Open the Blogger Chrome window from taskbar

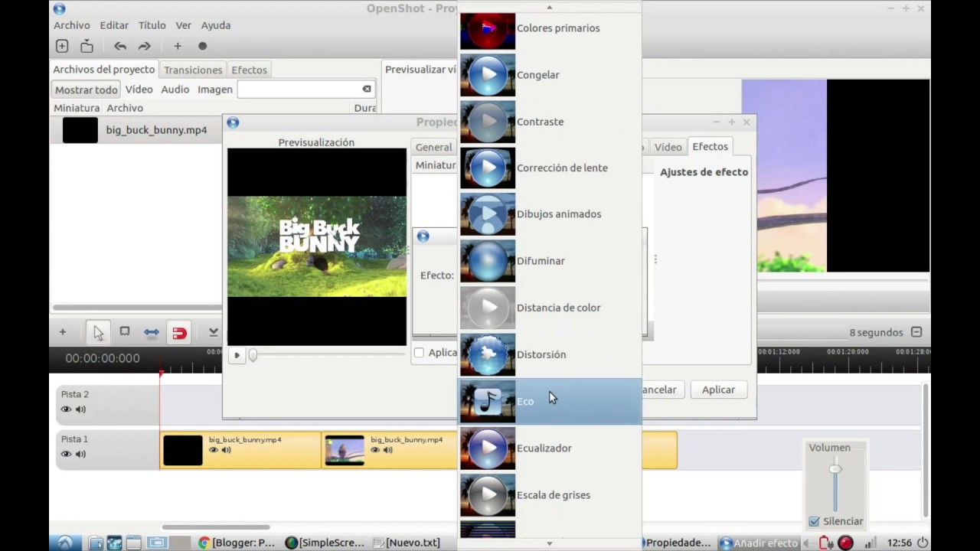pyautogui.click(x=237, y=543)
